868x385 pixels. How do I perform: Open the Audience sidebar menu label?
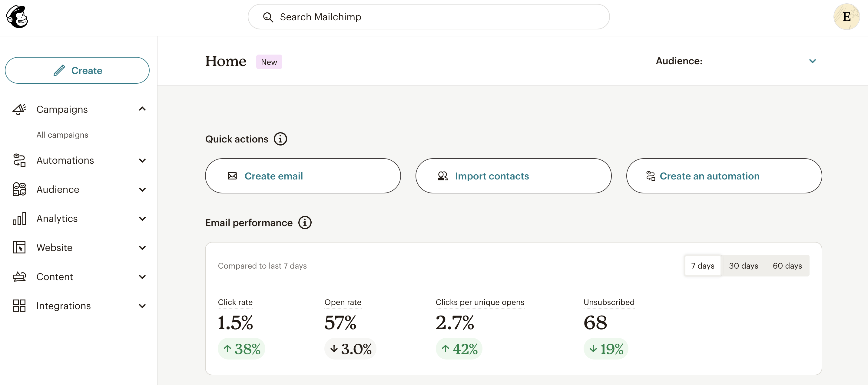click(x=58, y=189)
